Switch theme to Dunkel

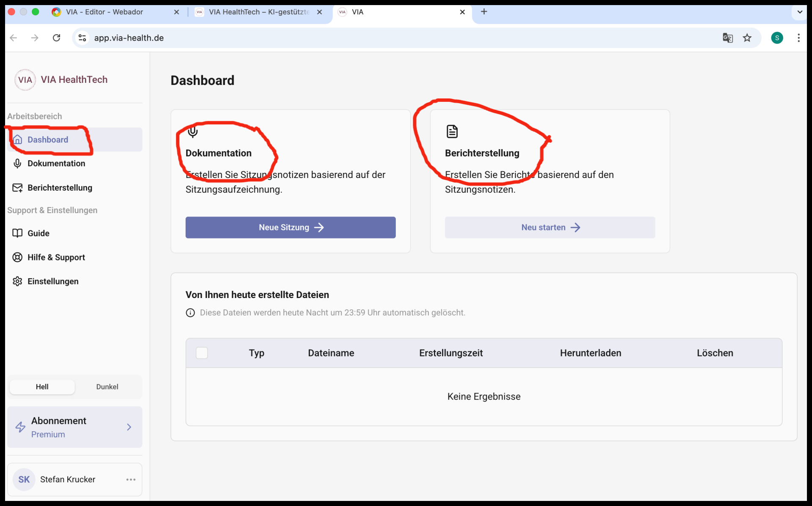[x=107, y=387]
